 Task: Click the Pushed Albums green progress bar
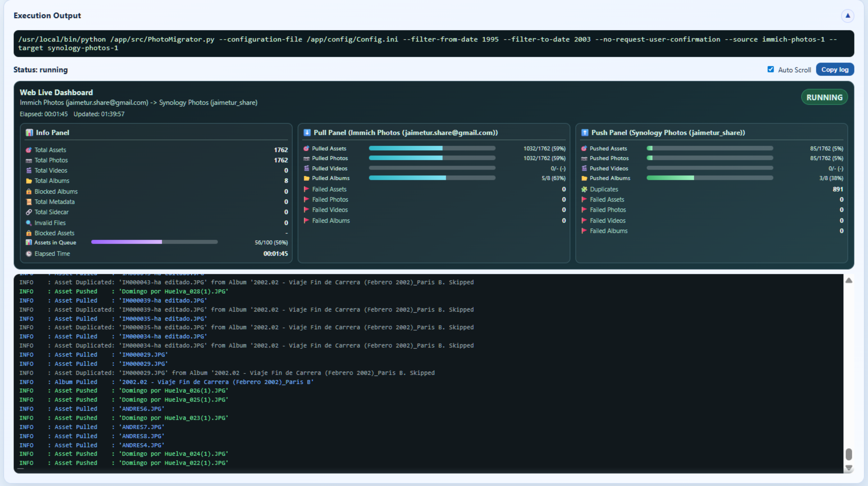[710, 178]
